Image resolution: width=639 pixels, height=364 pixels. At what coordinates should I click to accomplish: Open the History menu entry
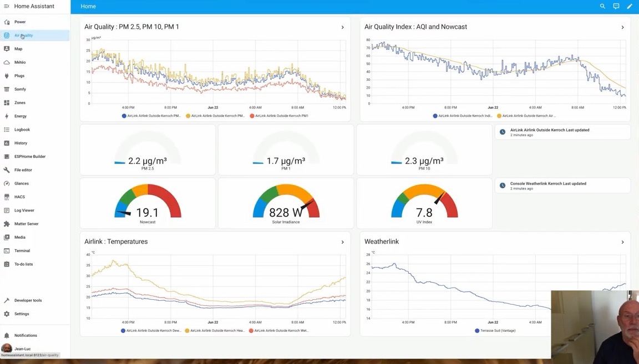tap(35, 143)
